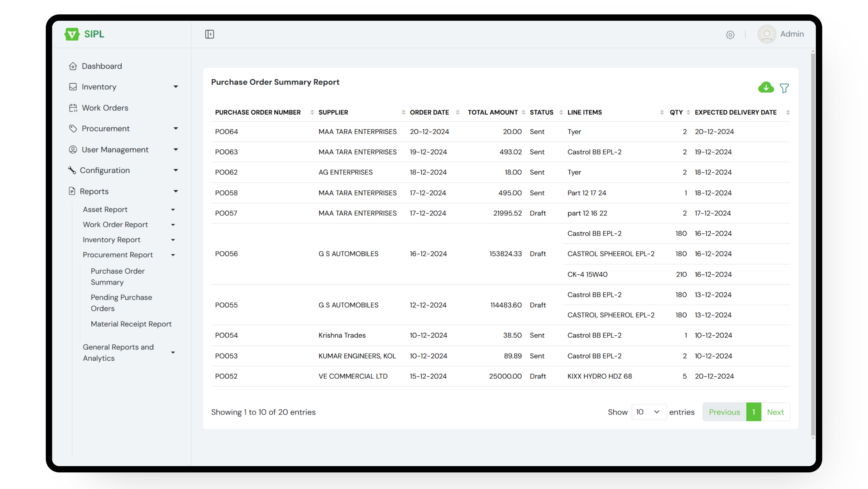The image size is (868, 489).
Task: Open Material Receipt Report
Action: click(131, 324)
